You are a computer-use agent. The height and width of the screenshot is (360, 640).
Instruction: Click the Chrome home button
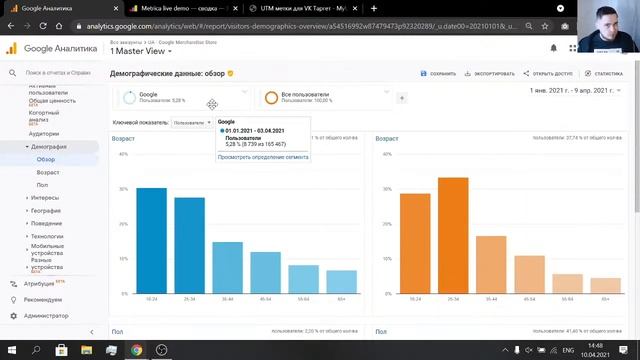(x=59, y=26)
